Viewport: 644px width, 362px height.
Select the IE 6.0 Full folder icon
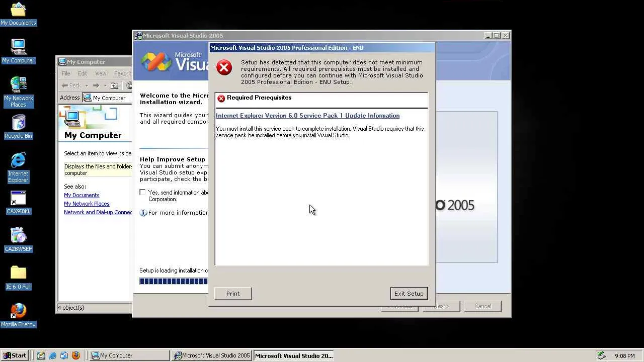coord(18,278)
